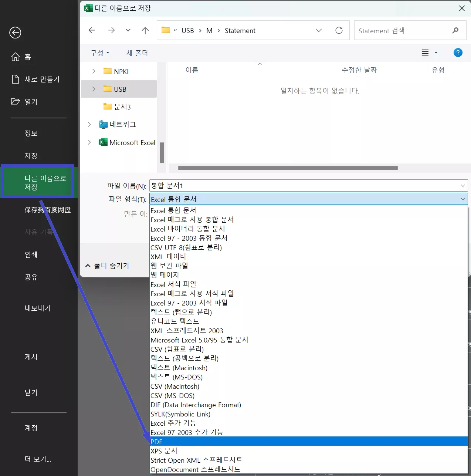Open 저장 in the backstage menu
This screenshot has height=476, width=471.
(x=31, y=156)
